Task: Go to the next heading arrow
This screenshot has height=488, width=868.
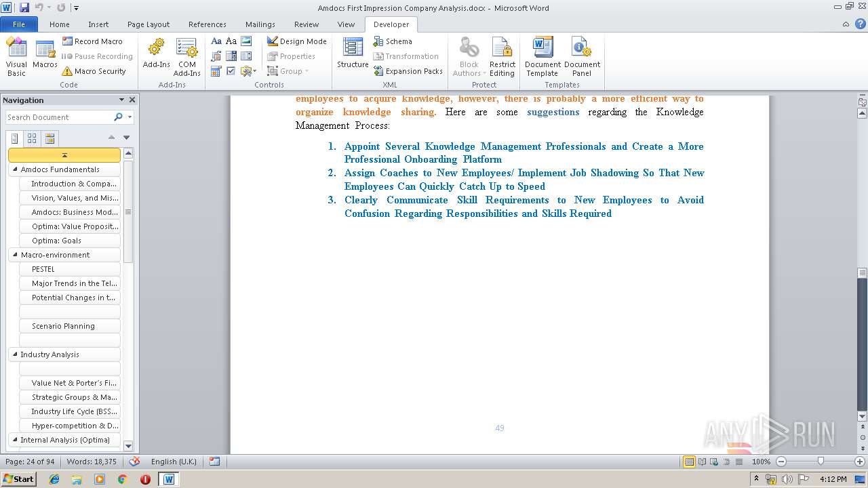Action: tap(126, 138)
